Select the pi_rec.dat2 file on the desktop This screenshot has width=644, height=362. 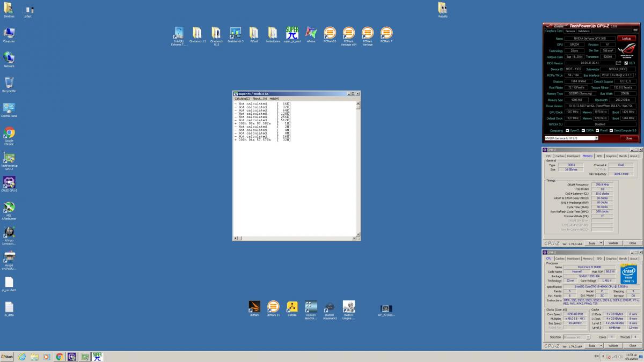pyautogui.click(x=9, y=284)
